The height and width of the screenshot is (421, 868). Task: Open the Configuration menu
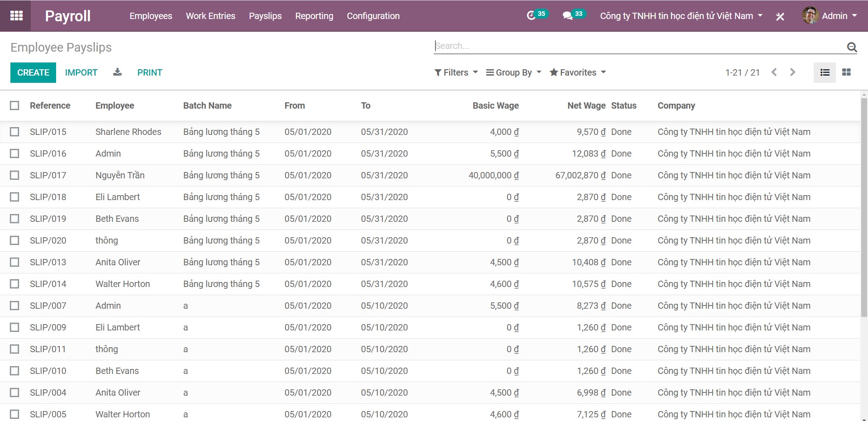[373, 16]
